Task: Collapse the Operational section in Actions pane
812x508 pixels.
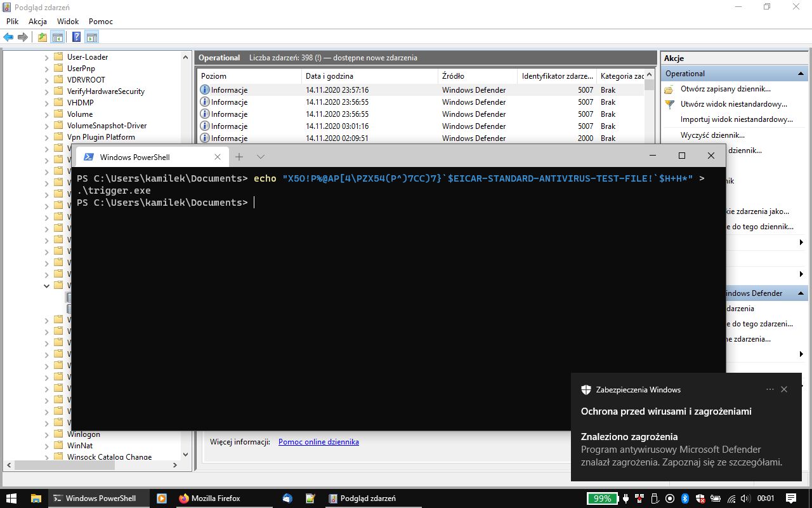Action: [x=801, y=74]
